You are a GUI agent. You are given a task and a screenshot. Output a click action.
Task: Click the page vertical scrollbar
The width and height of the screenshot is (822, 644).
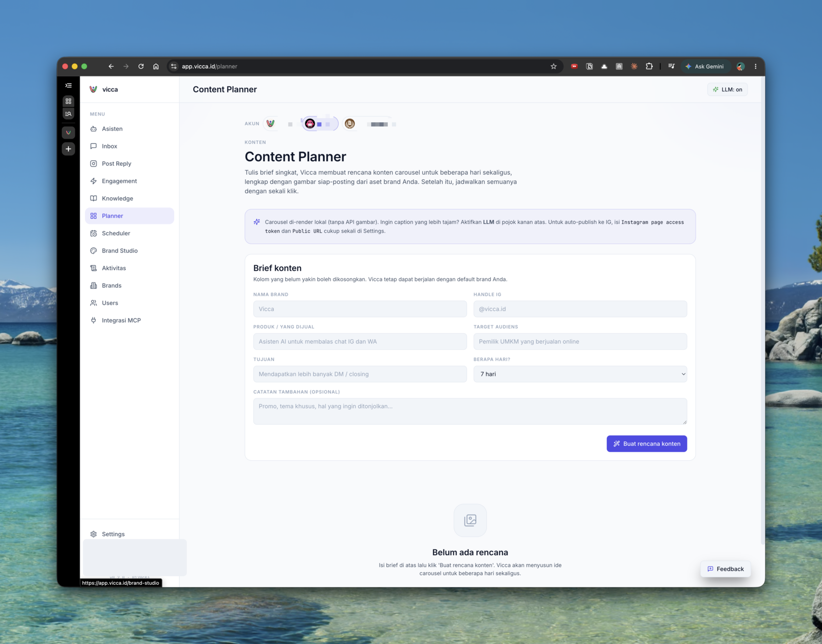[762, 310]
